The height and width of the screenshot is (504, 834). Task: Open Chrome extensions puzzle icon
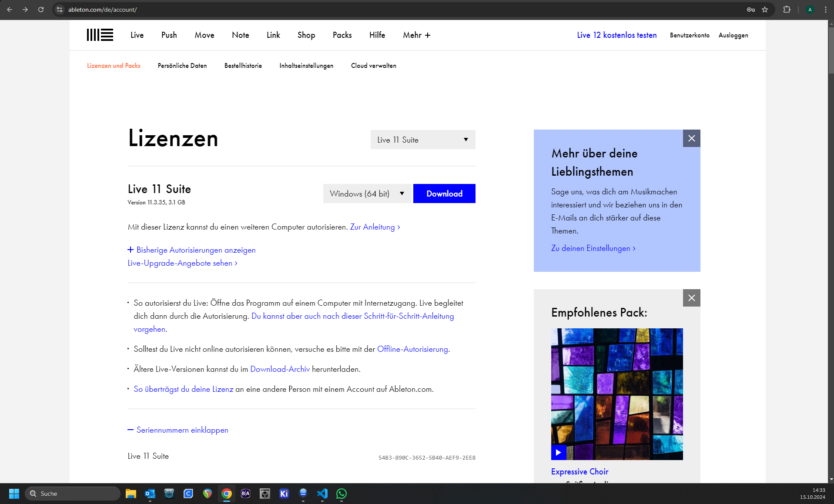(x=787, y=10)
